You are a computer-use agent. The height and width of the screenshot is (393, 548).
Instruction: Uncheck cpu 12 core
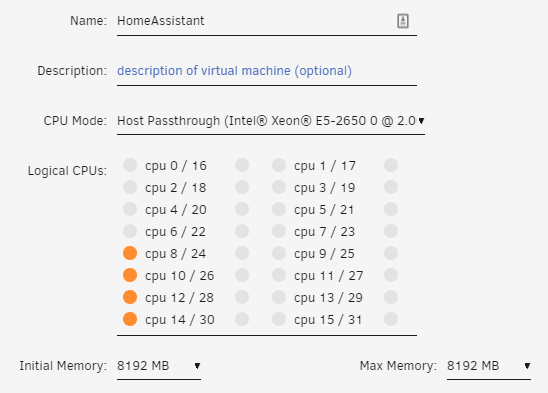point(130,297)
